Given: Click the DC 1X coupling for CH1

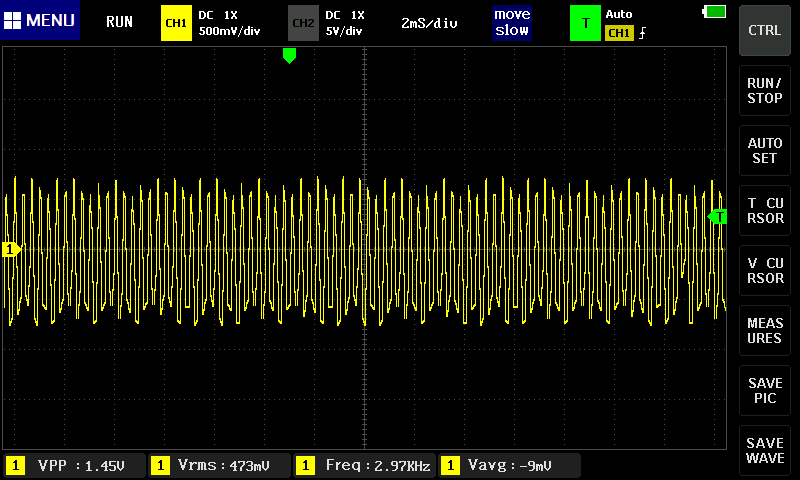Looking at the screenshot, I should coord(218,15).
